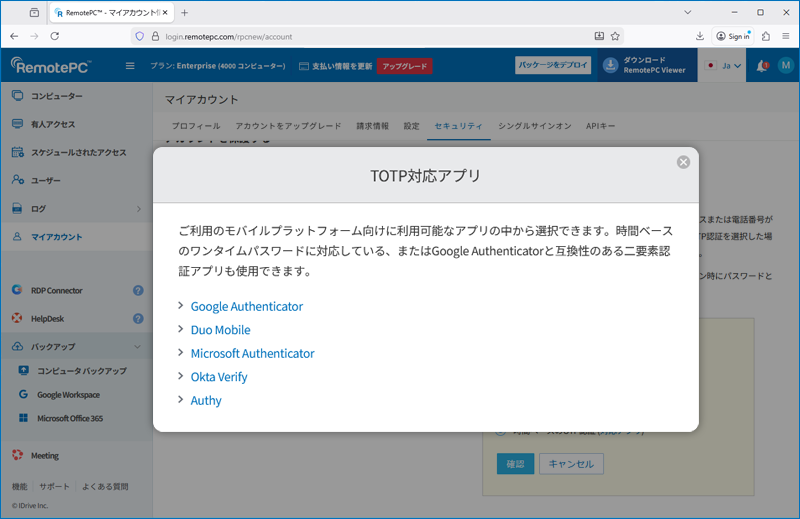
Task: Open the browser extensions icon
Action: click(x=765, y=36)
